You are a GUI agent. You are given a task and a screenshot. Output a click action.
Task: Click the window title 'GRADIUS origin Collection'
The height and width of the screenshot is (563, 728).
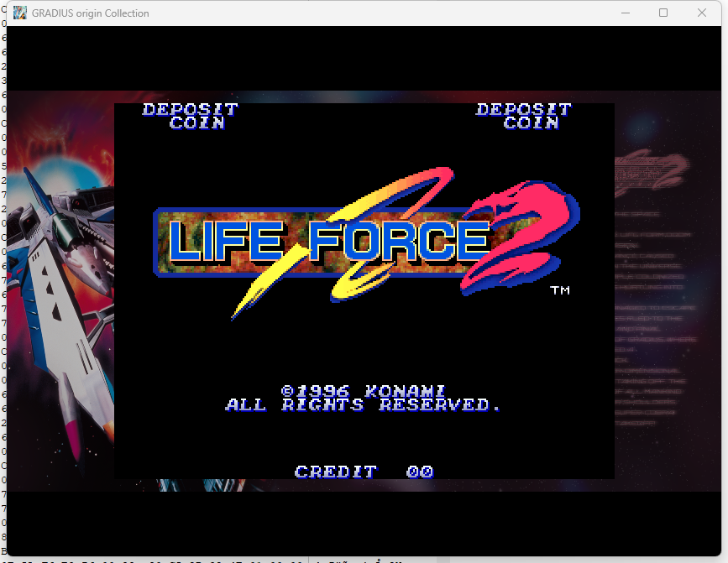click(91, 13)
